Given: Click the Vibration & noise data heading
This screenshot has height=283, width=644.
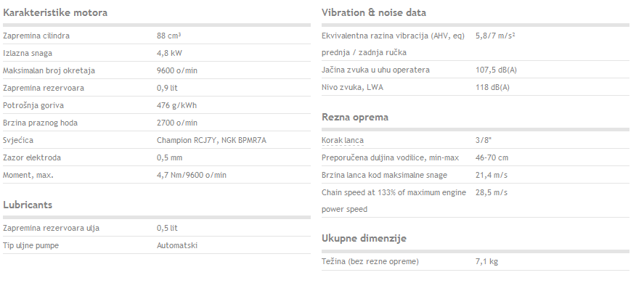Looking at the screenshot, I should coord(374,13).
